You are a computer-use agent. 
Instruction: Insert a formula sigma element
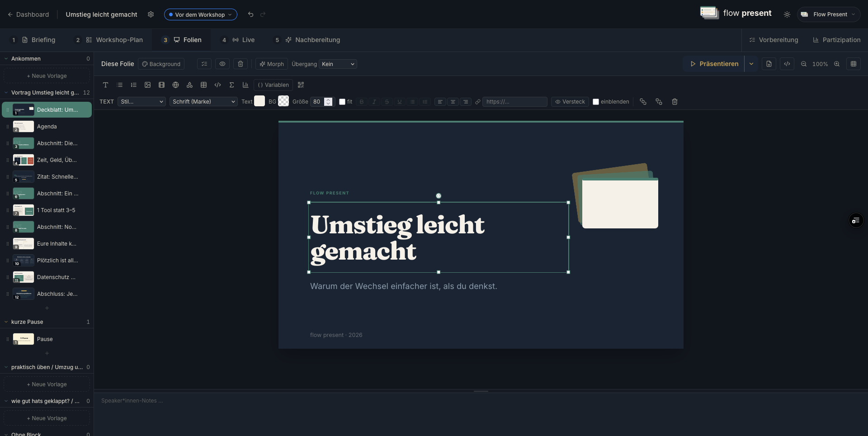point(231,85)
